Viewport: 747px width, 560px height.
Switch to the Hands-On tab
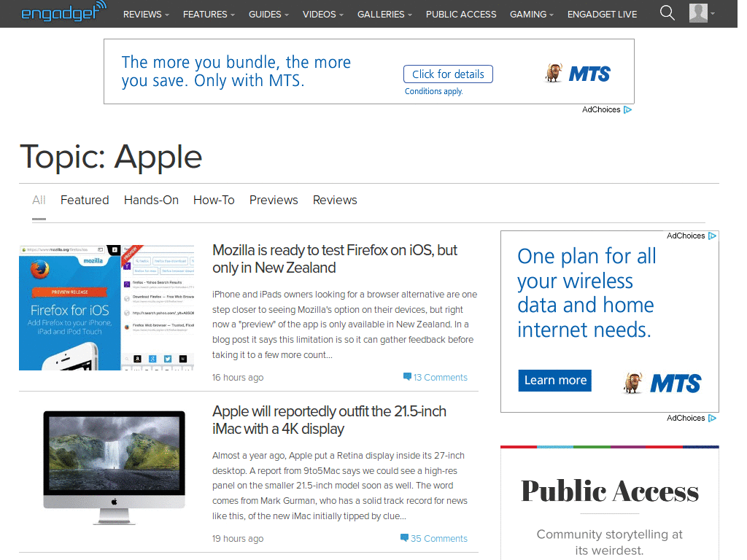151,200
